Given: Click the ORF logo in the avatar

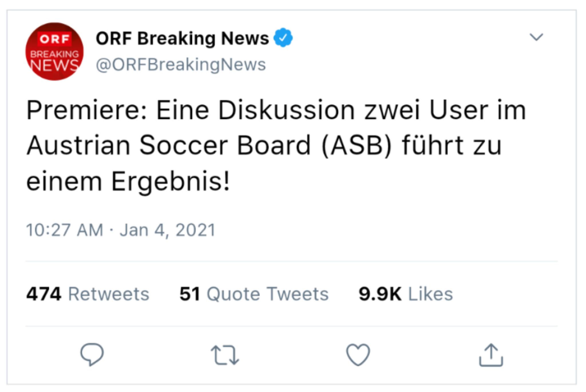Looking at the screenshot, I should coord(54,39).
